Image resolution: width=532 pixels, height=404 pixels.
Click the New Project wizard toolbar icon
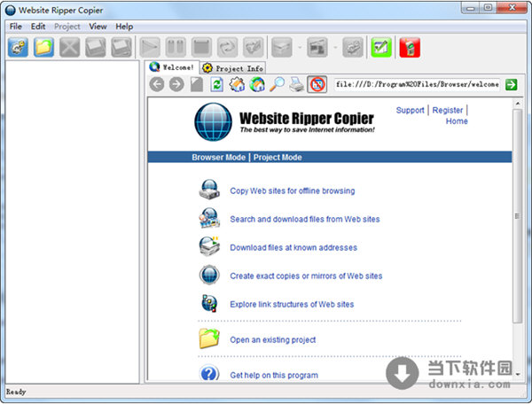coord(18,47)
